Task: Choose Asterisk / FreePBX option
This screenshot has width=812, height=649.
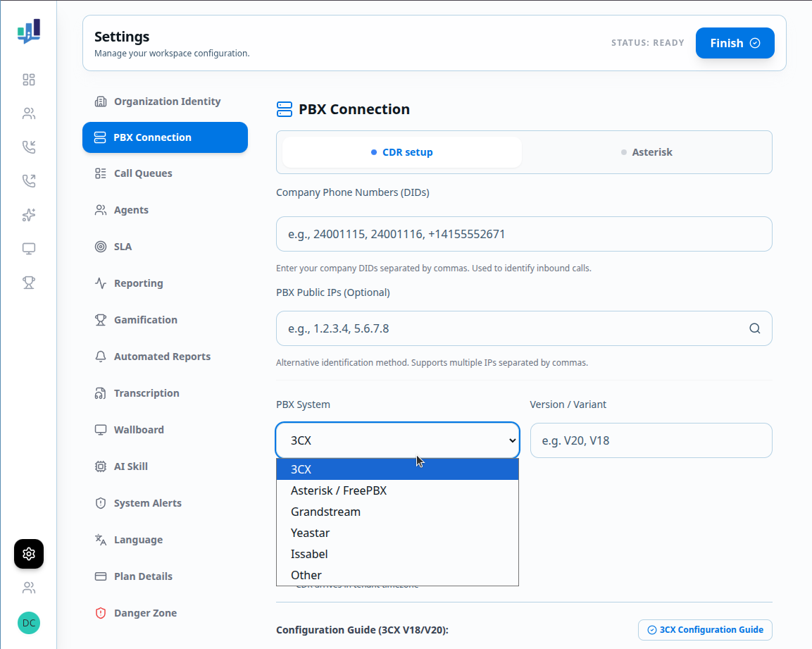Action: [x=397, y=490]
